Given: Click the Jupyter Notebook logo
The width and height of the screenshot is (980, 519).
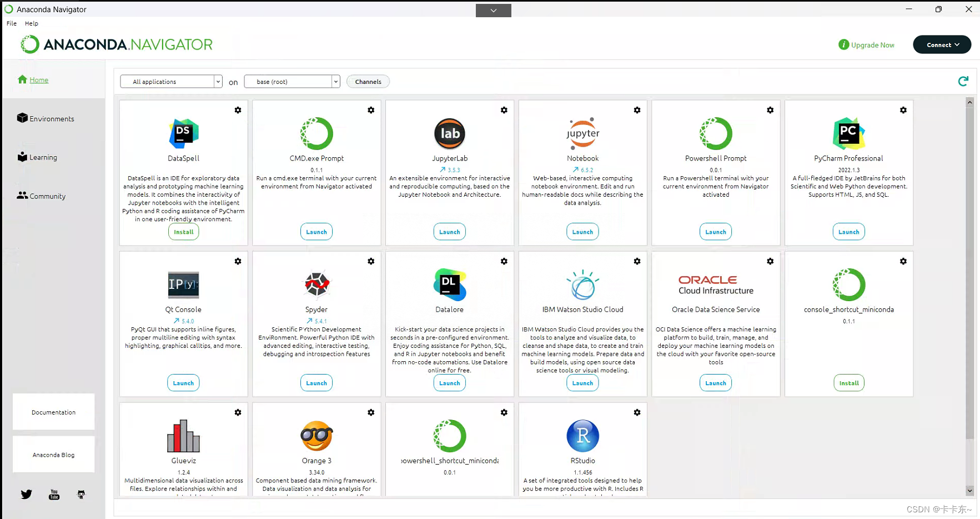Looking at the screenshot, I should (583, 133).
